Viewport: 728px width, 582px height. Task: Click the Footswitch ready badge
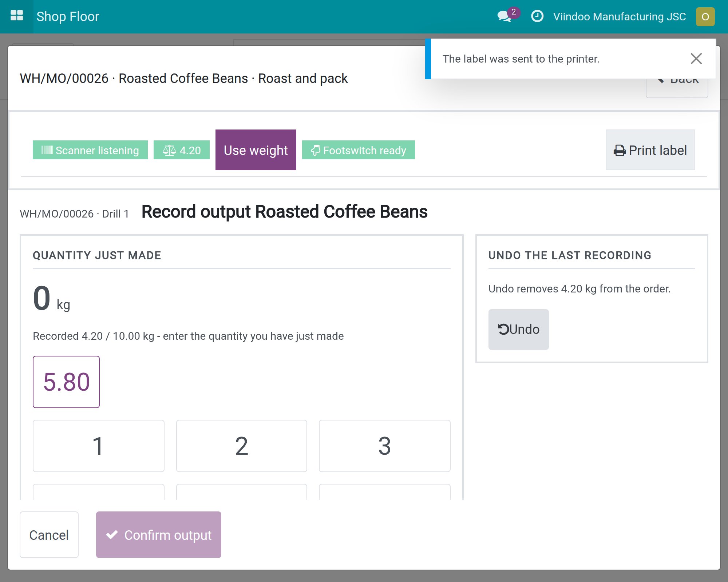coord(359,150)
